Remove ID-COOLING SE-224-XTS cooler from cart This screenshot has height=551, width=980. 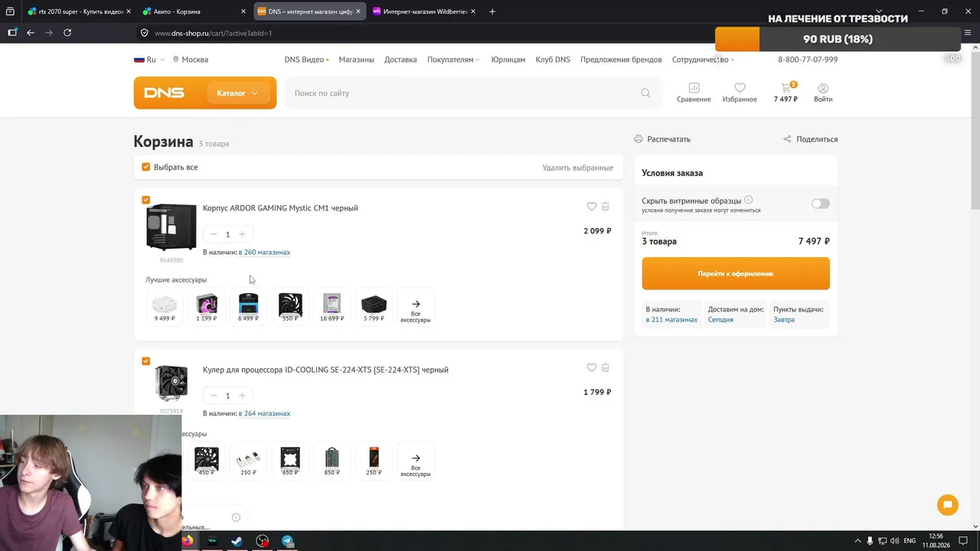click(x=606, y=368)
